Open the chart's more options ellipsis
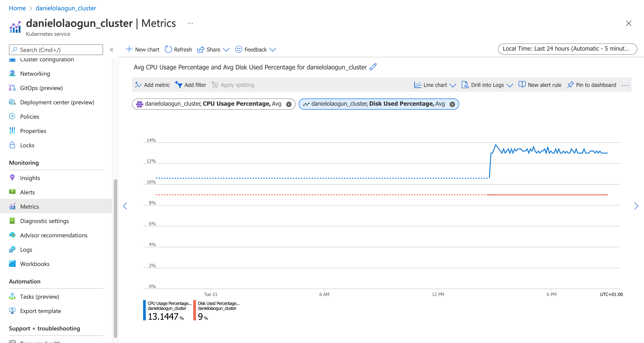Viewport: 644px width, 343px height. (625, 85)
